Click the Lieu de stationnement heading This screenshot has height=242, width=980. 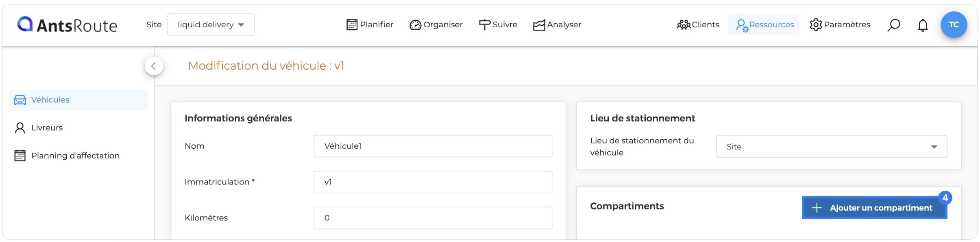642,119
